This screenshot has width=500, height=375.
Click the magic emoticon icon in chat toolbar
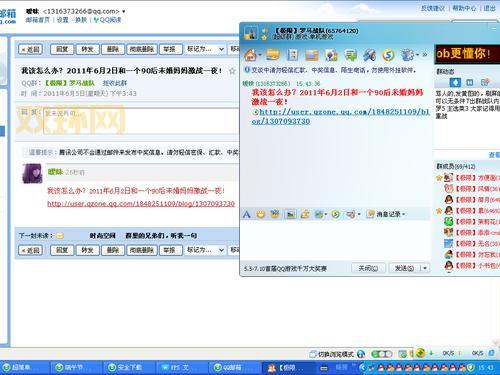[x=275, y=214]
